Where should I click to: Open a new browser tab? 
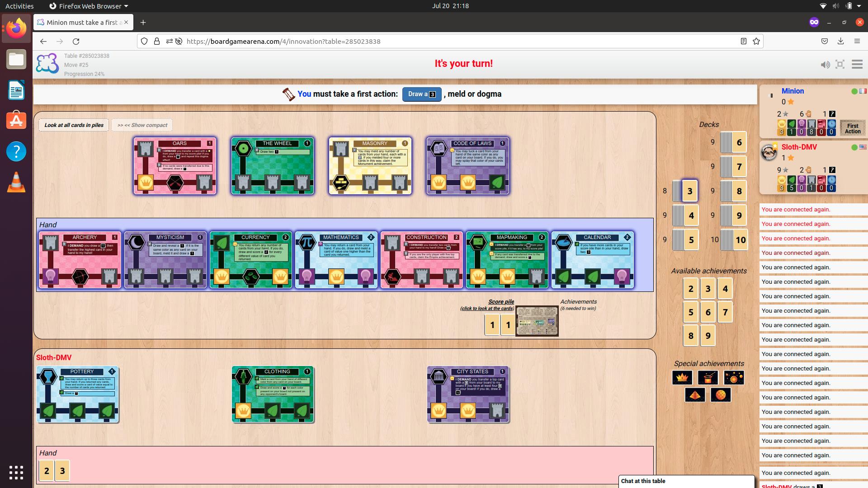click(x=143, y=22)
